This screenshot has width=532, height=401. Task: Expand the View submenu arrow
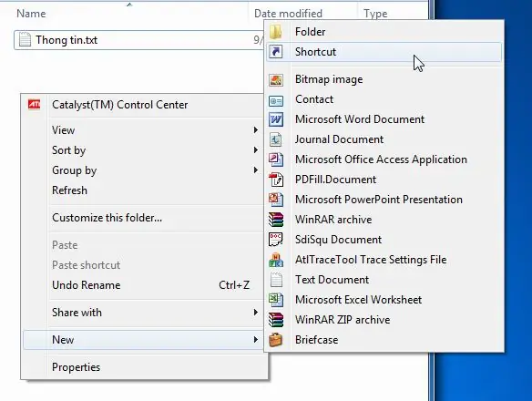[256, 130]
